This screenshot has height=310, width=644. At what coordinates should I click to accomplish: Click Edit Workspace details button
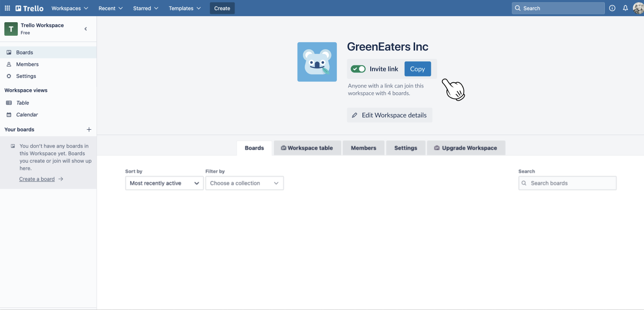389,115
